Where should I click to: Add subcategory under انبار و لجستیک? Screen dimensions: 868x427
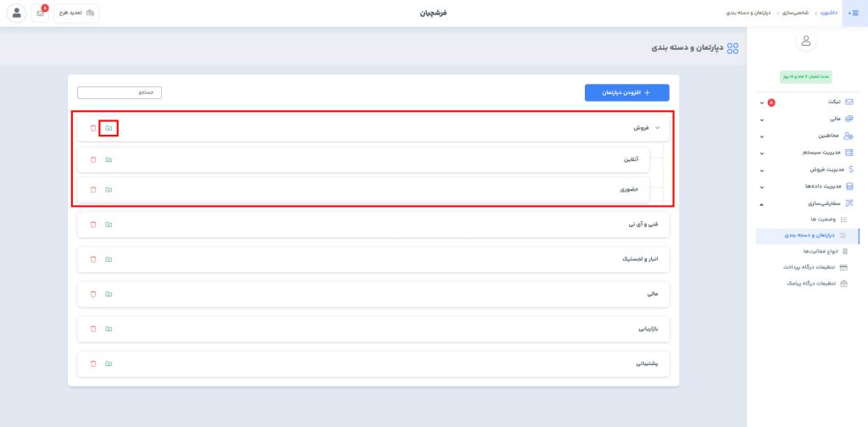[108, 259]
